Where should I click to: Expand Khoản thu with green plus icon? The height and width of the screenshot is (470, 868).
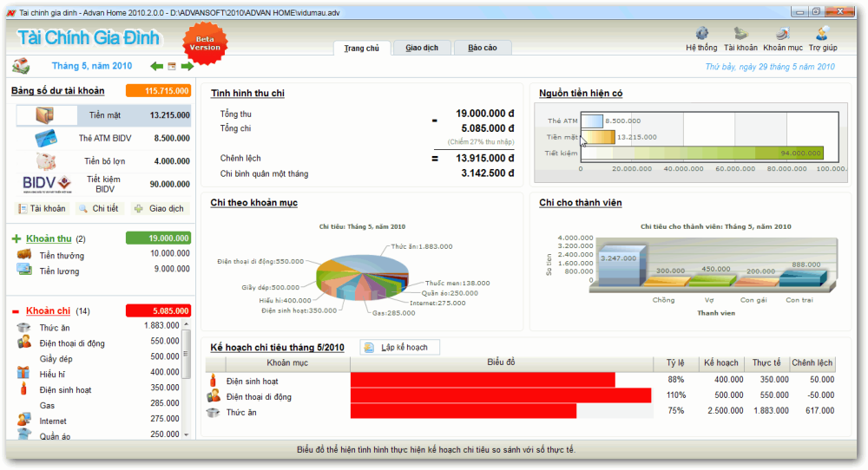click(16, 238)
